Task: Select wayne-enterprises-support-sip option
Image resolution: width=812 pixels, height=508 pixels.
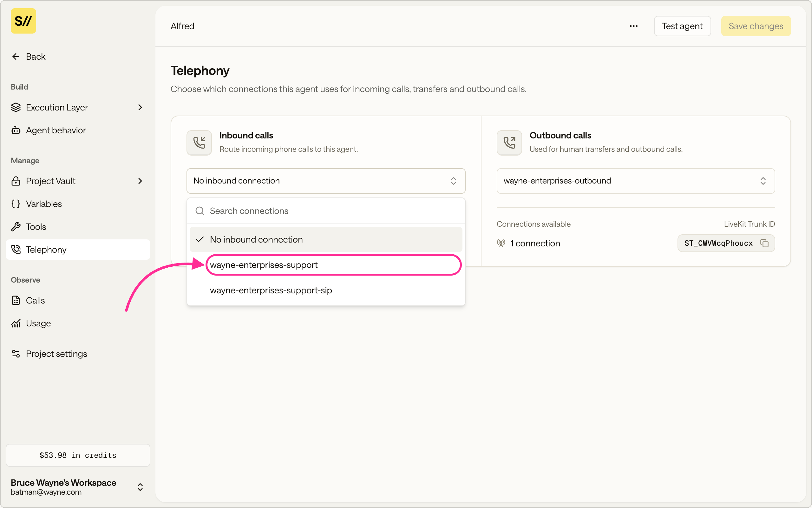Action: (x=326, y=290)
